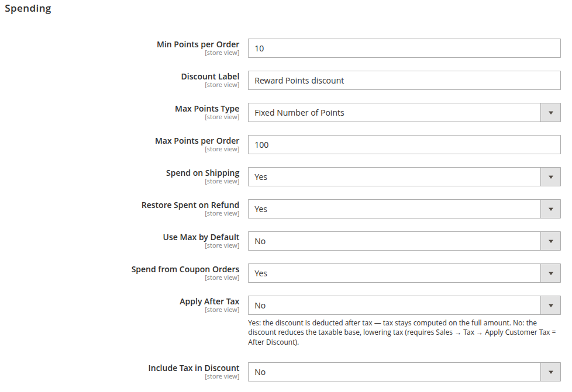Click the Include Tax in Discount arrow
This screenshot has width=572, height=392.
click(x=550, y=372)
